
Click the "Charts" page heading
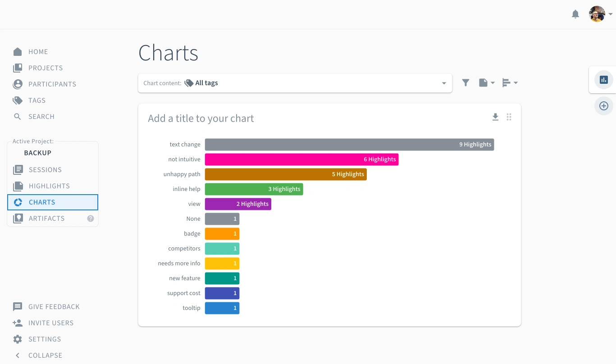pos(169,53)
